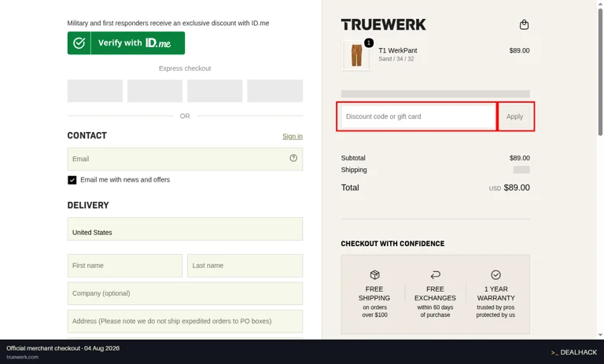The image size is (604, 364).
Task: Click the free exchanges arrows icon
Action: [x=435, y=274]
